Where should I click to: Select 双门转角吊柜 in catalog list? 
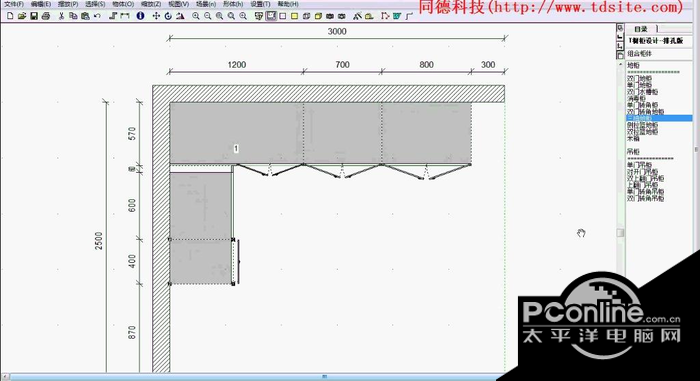(646, 198)
